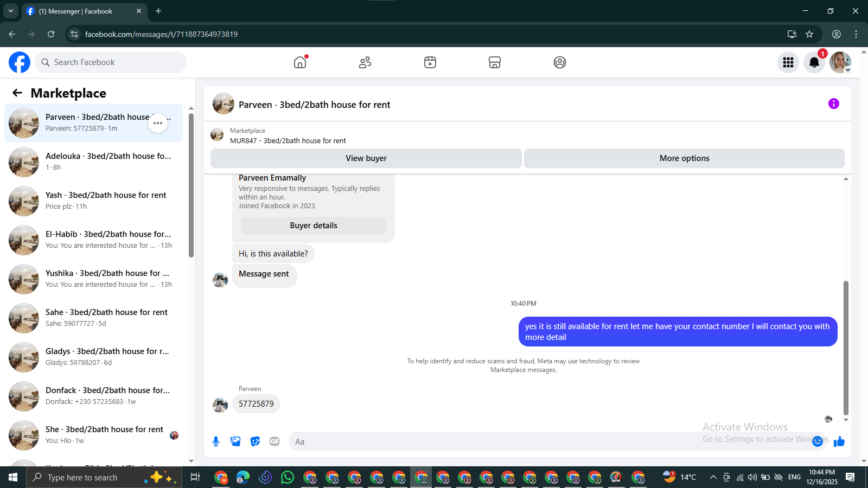Open the Parveen conversation header
This screenshot has width=868, height=488.
click(x=314, y=105)
